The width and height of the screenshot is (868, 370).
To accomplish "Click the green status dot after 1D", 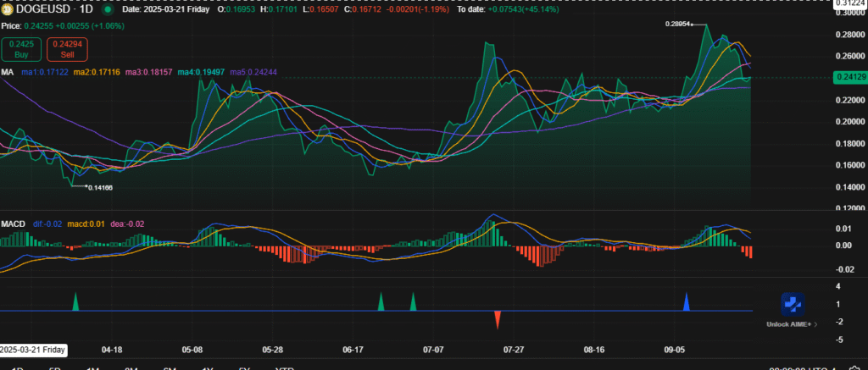I will (108, 9).
